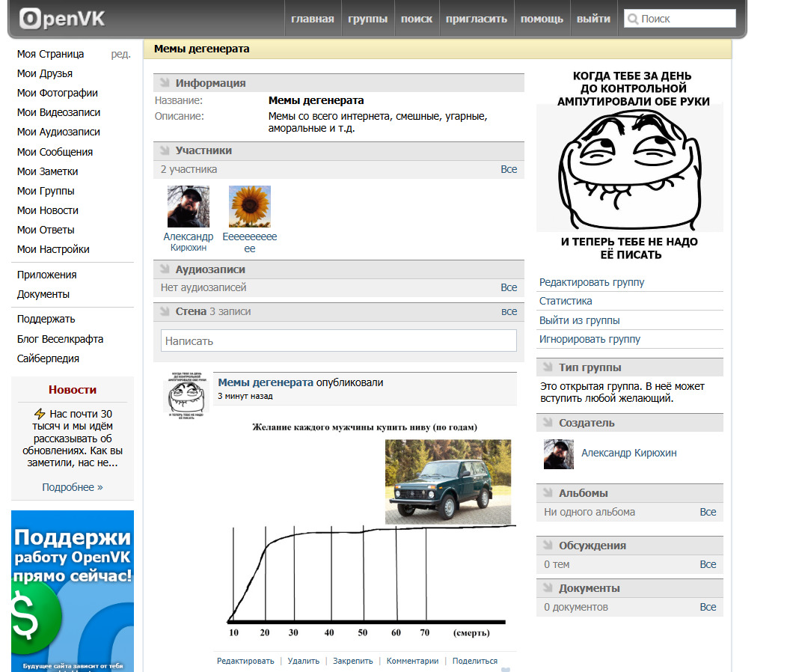Open the sunflower avatar member profile
This screenshot has height=672, width=793.
(x=249, y=207)
